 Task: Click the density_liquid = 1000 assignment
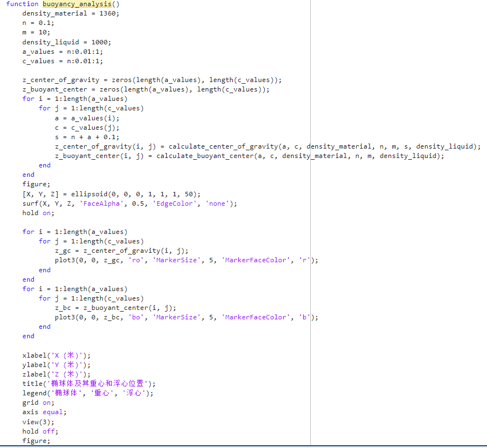pos(66,42)
